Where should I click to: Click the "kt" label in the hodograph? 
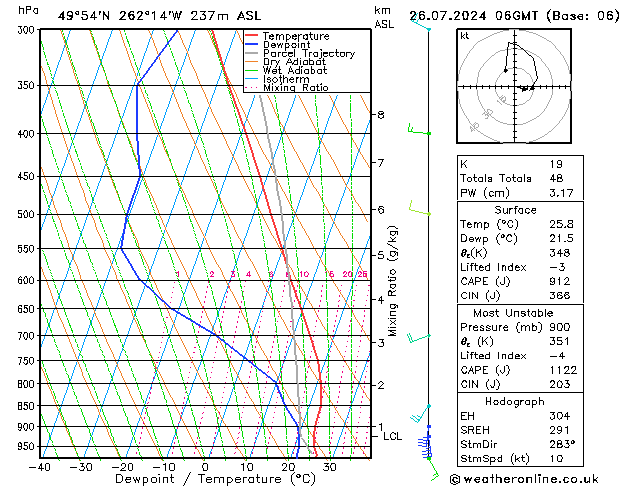point(465,36)
